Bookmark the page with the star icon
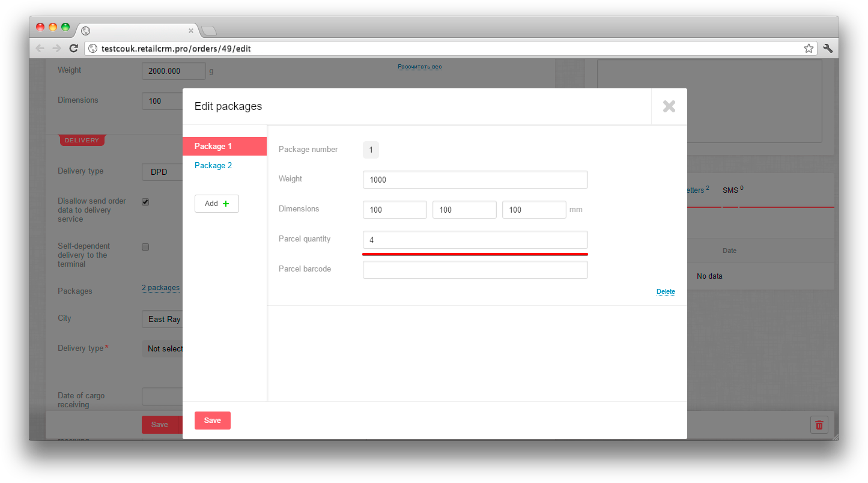868x483 pixels. click(809, 49)
